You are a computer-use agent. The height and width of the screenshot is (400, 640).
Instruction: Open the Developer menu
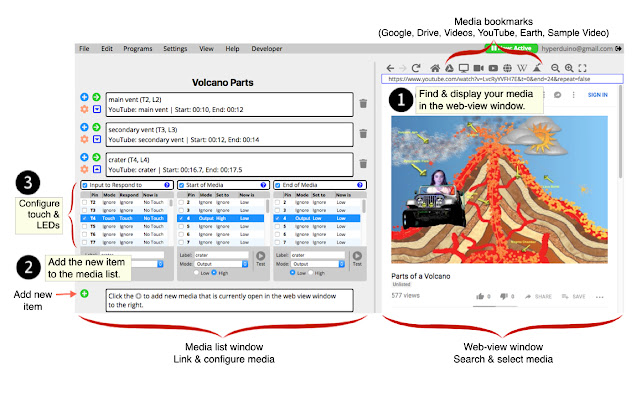(x=266, y=48)
